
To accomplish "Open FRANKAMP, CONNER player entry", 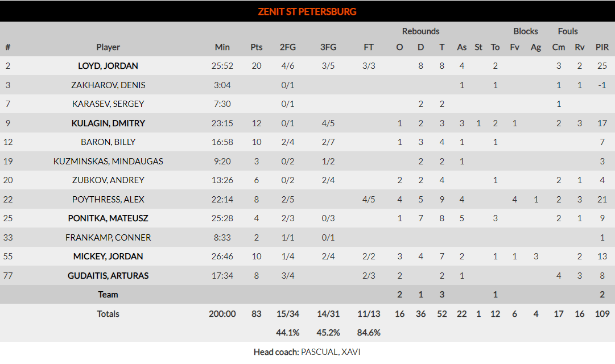I will pyautogui.click(x=108, y=238).
